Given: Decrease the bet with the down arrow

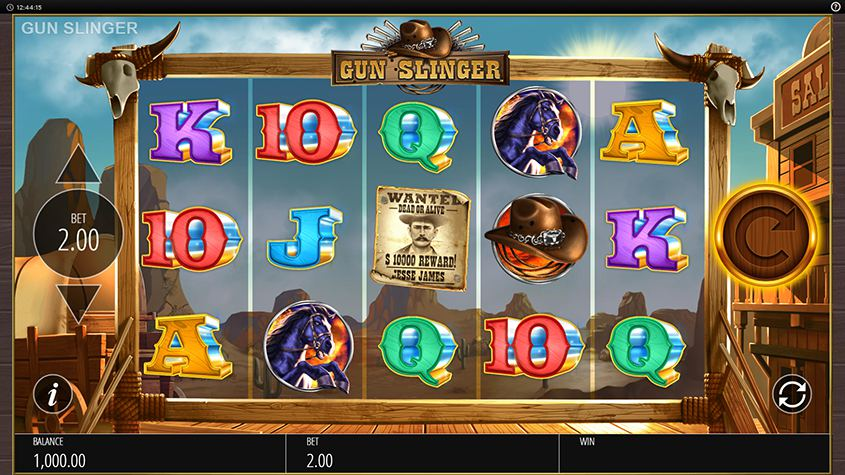Looking at the screenshot, I should [78, 302].
